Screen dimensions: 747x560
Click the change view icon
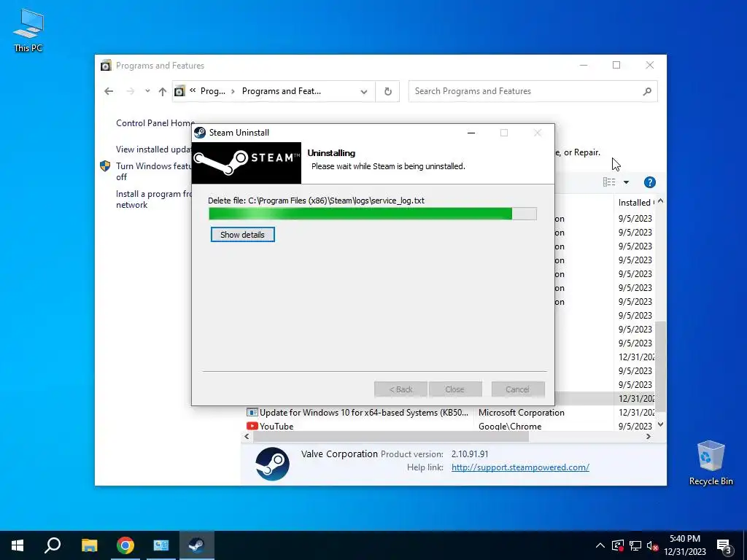click(609, 182)
